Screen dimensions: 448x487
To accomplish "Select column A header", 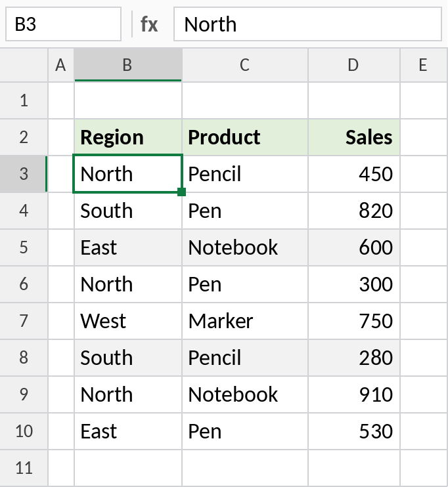I will [61, 65].
